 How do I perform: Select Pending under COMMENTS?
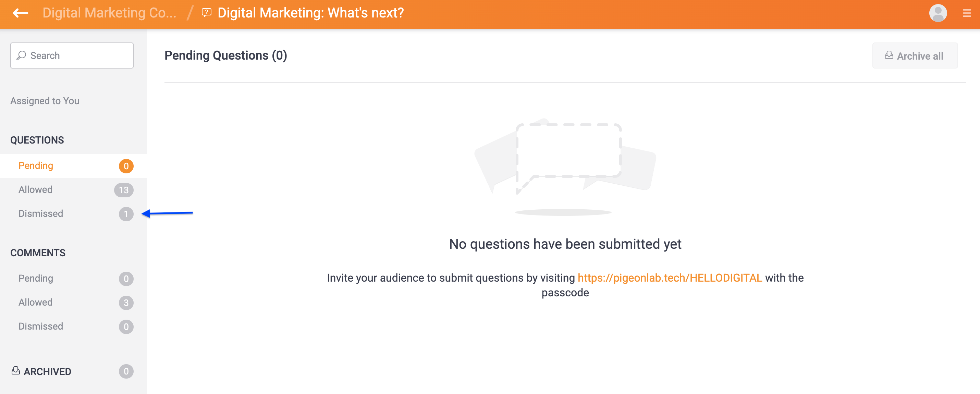point(36,278)
